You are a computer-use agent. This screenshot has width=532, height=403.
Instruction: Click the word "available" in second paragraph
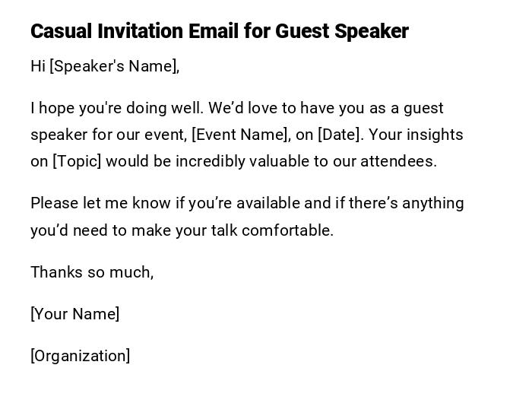pos(267,203)
